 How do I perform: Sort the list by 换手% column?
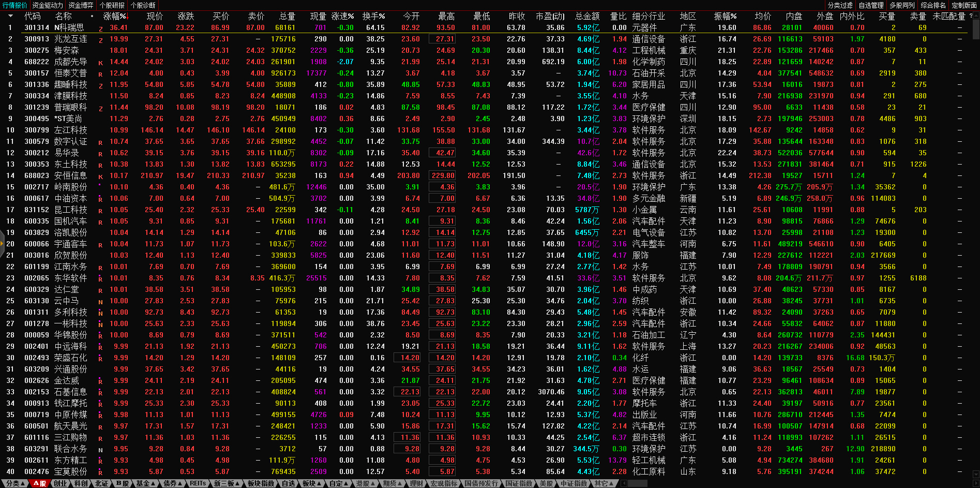point(373,16)
